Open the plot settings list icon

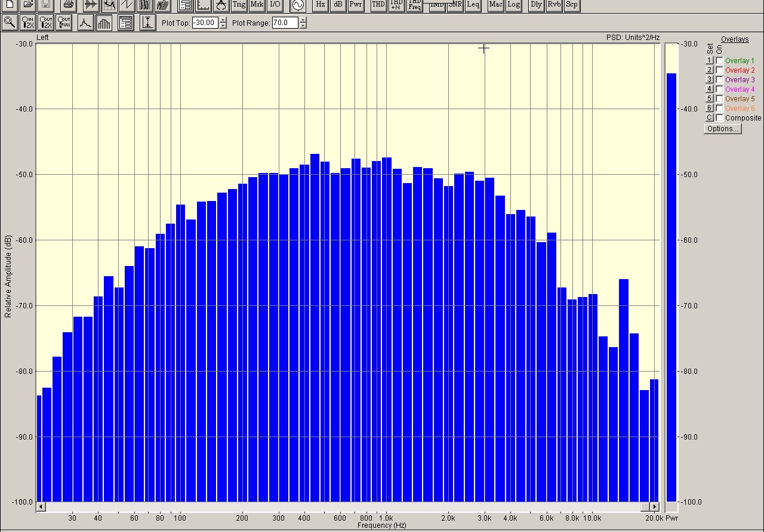pos(125,23)
